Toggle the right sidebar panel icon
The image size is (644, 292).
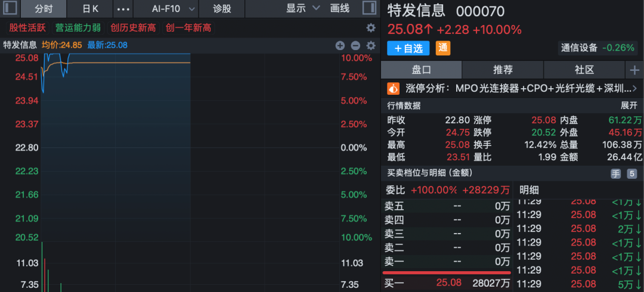point(369,8)
